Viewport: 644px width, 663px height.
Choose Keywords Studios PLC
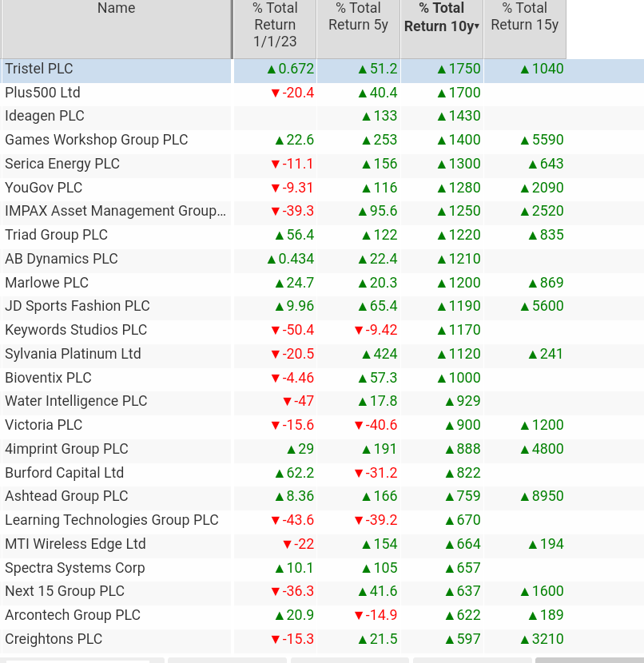[76, 330]
